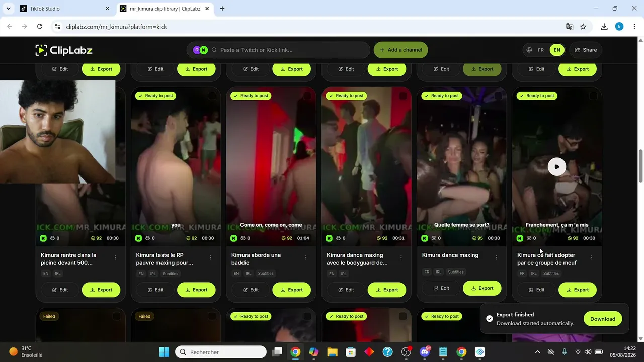Open Google Translate icon in address bar
644x362 pixels.
tap(570, 27)
